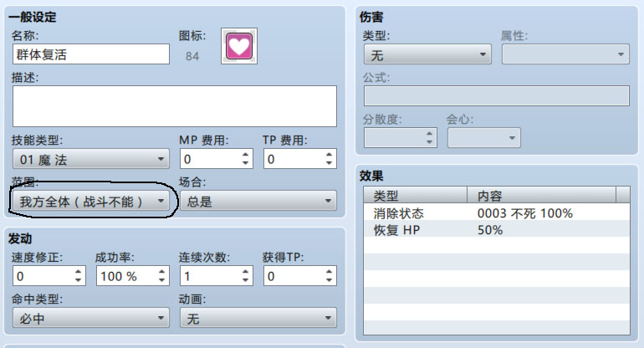Viewport: 644px width, 348px height.
Task: Open the 技能类型 dropdown showing 01 魔法
Action: 91,159
